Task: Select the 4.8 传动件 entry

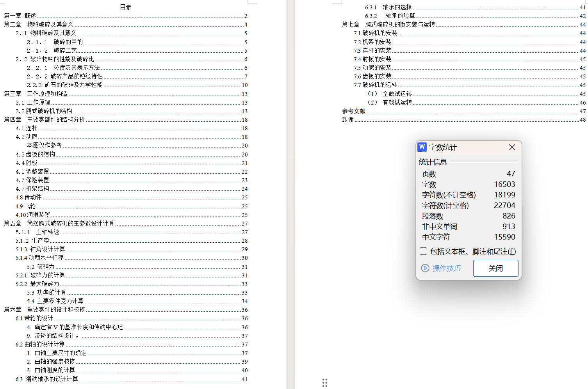Action: tap(132, 197)
